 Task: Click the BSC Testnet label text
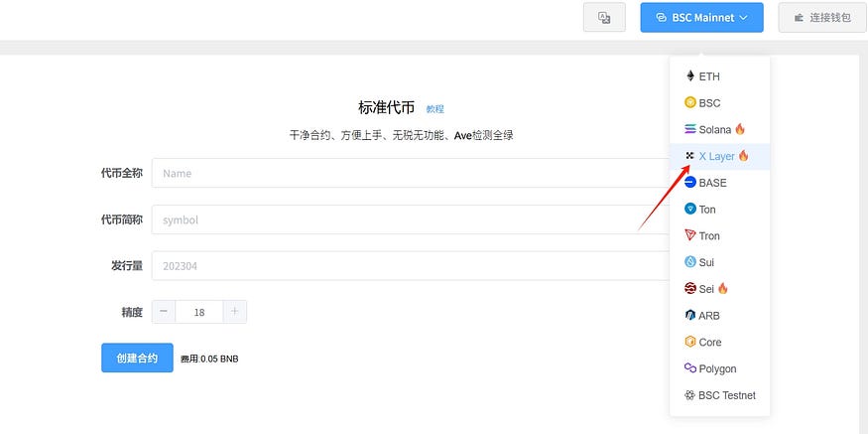coord(727,395)
